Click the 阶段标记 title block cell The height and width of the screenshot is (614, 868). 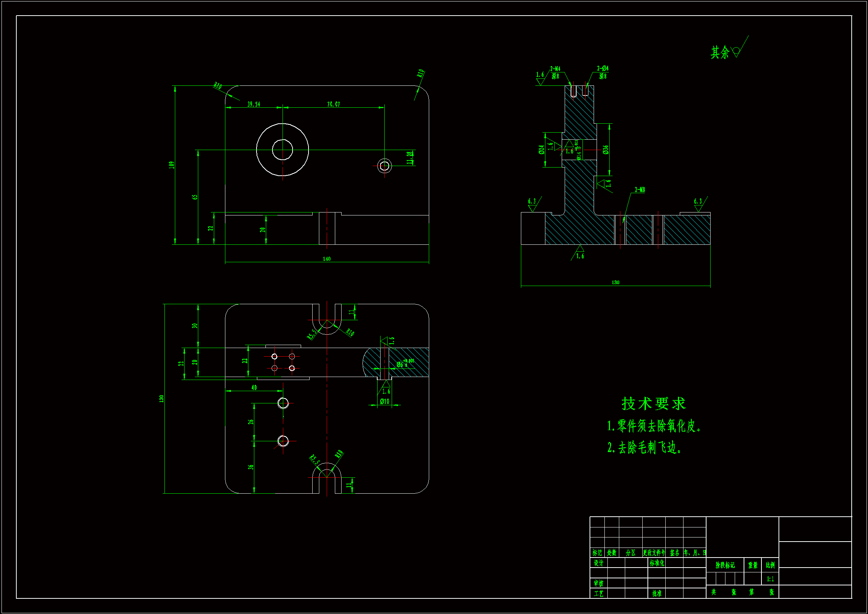(725, 565)
